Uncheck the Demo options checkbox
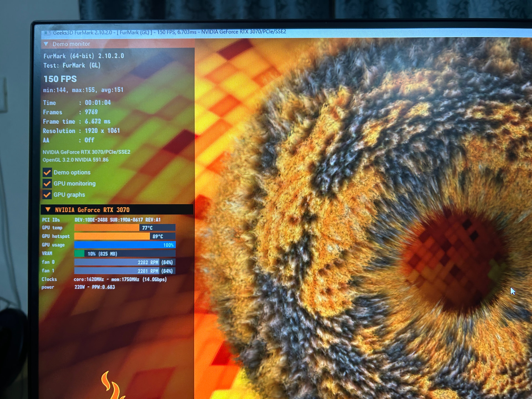This screenshot has height=399, width=532. pos(47,172)
